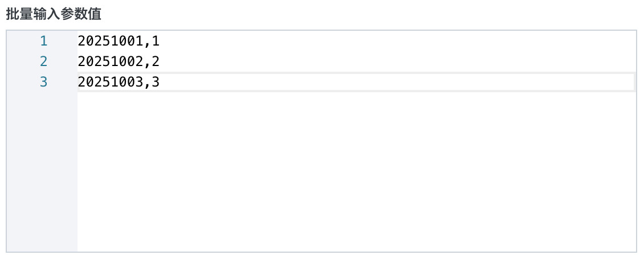644x263 pixels.
Task: Click the trailing "1" after the comma on line 1
Action: (x=156, y=41)
